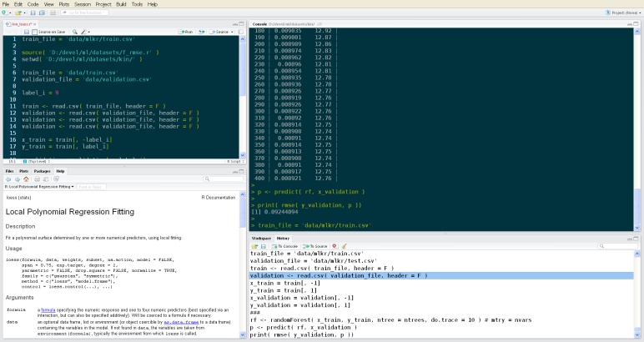Screen dimensions: 644x342
Task: Open the Tools menu
Action: pyautogui.click(x=137, y=4)
